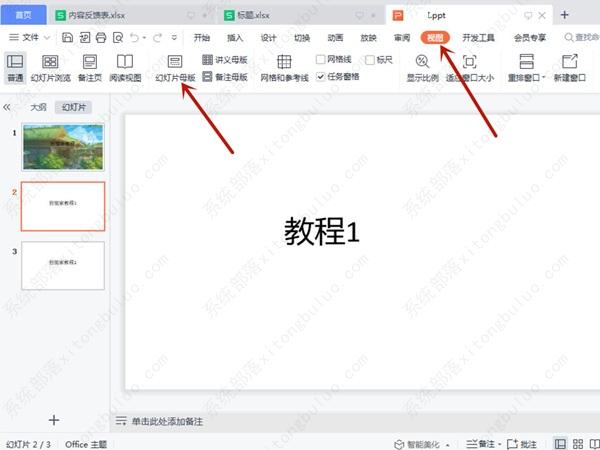Open 讲义母版 handout master

click(225, 60)
